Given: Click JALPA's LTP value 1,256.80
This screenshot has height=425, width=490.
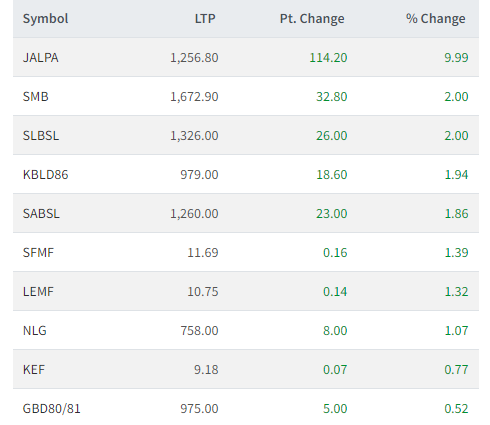Looking at the screenshot, I should pyautogui.click(x=194, y=58).
